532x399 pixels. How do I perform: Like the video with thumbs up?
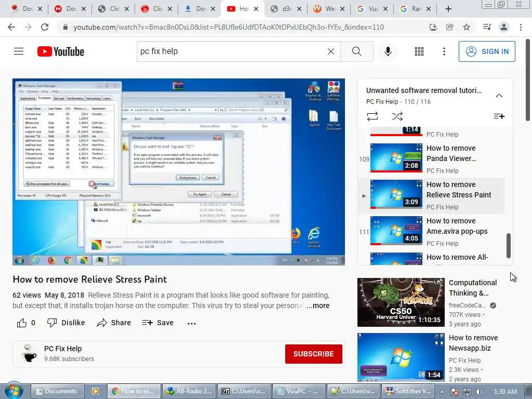[x=22, y=323]
